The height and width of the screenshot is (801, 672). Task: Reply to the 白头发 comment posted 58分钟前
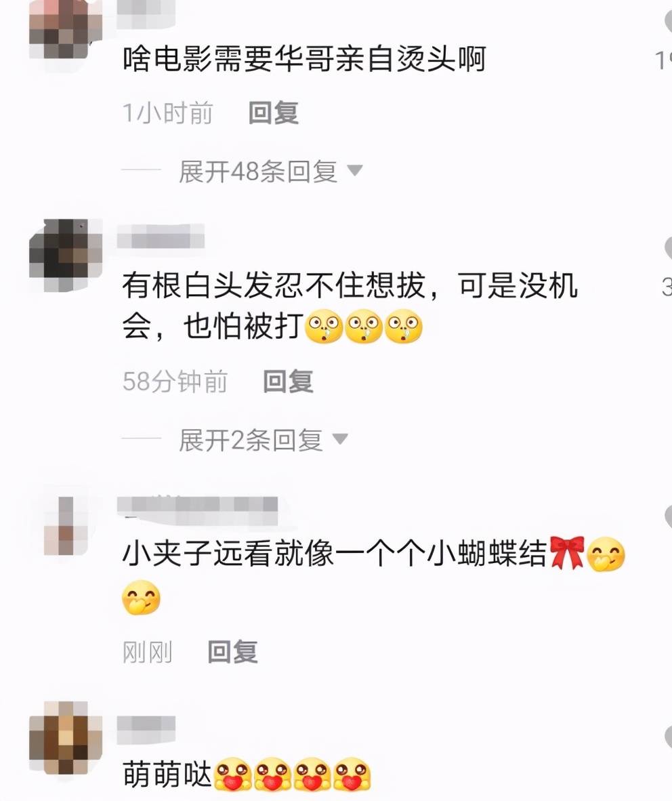288,381
